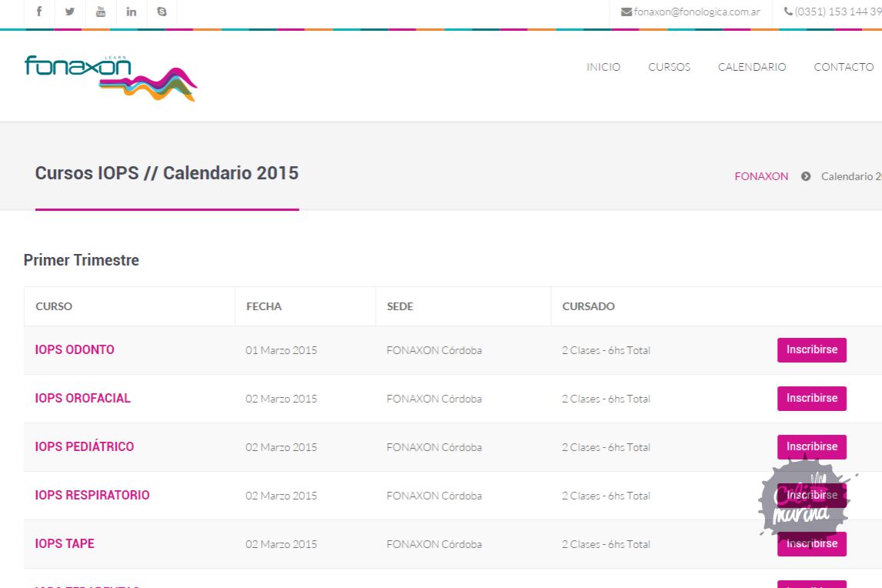Open the Facebook social icon

(39, 12)
